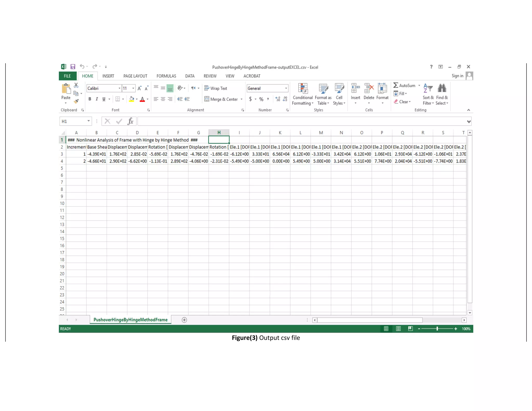The width and height of the screenshot is (532, 411).
Task: Open the FILE tab
Action: coord(67,76)
